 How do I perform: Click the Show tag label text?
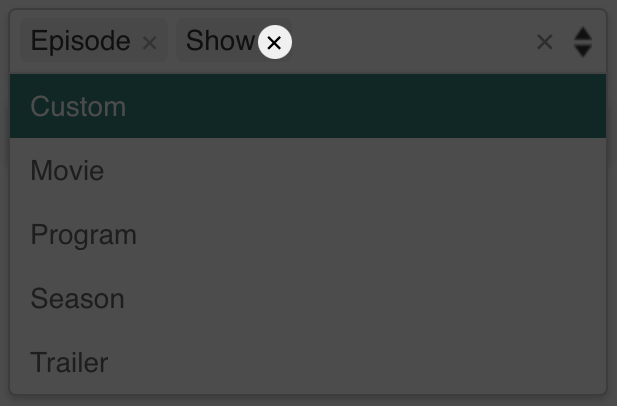(x=220, y=41)
